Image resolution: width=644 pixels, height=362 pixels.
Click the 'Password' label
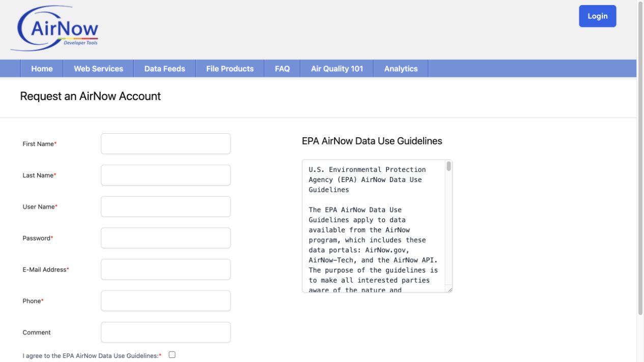coord(38,238)
